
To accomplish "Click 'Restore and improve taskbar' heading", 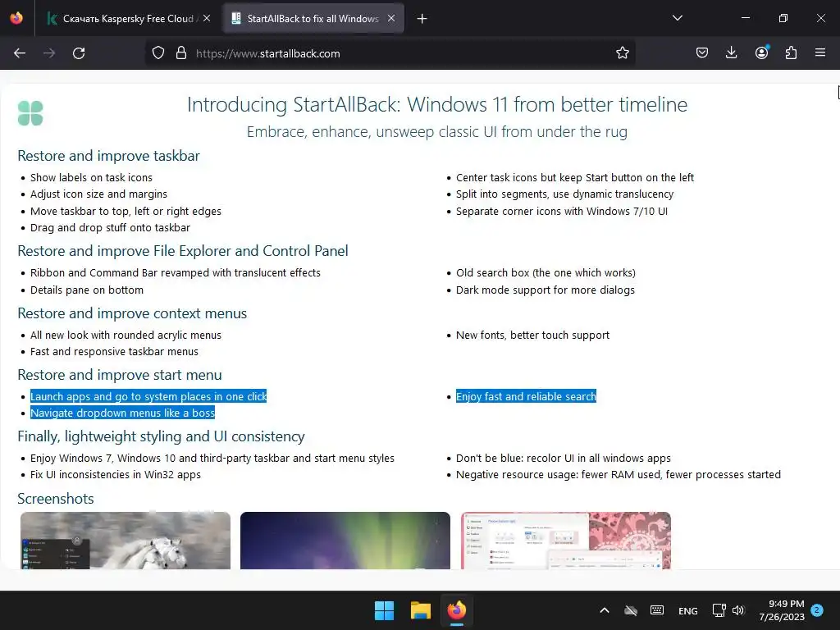I will pyautogui.click(x=109, y=156).
